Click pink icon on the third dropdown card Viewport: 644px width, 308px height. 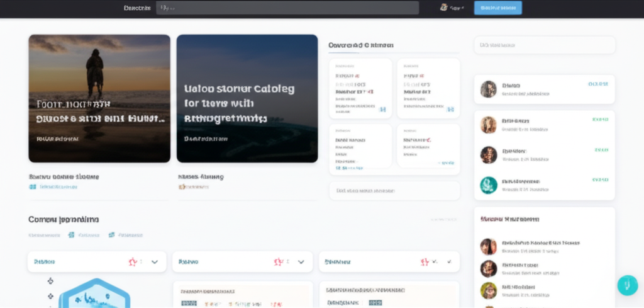425,262
